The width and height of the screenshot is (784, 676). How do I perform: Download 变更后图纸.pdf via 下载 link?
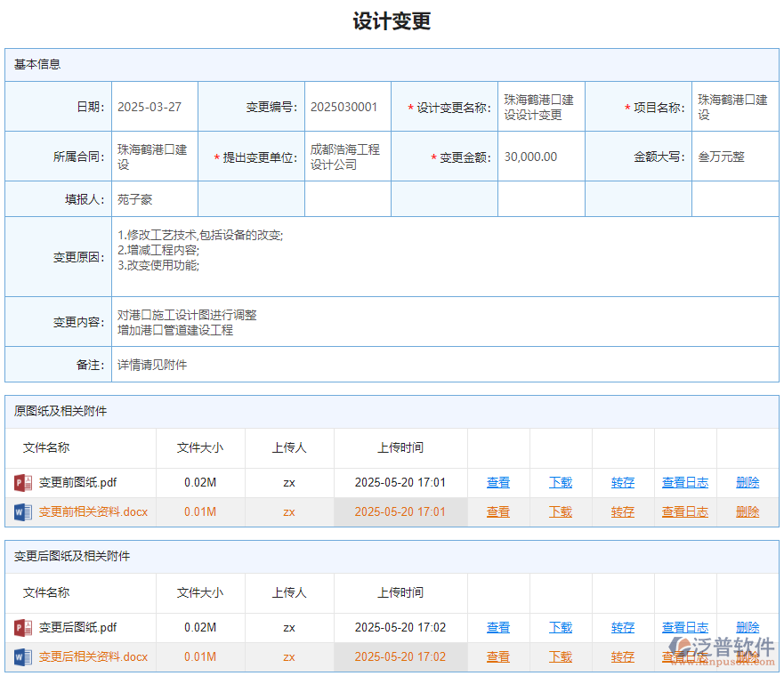(561, 627)
